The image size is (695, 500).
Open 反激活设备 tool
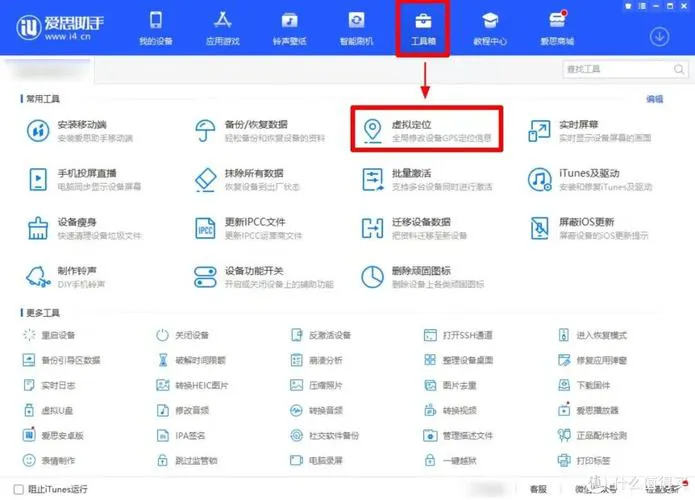[x=320, y=335]
